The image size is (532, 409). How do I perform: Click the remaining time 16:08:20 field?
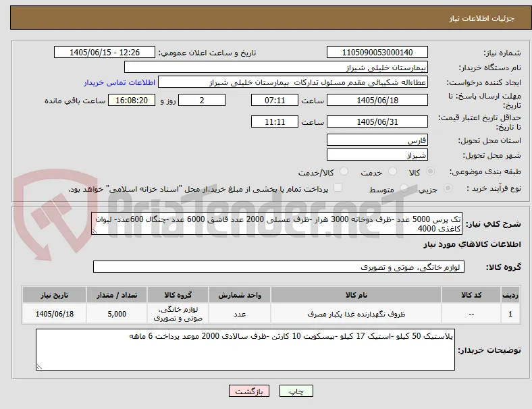click(132, 100)
